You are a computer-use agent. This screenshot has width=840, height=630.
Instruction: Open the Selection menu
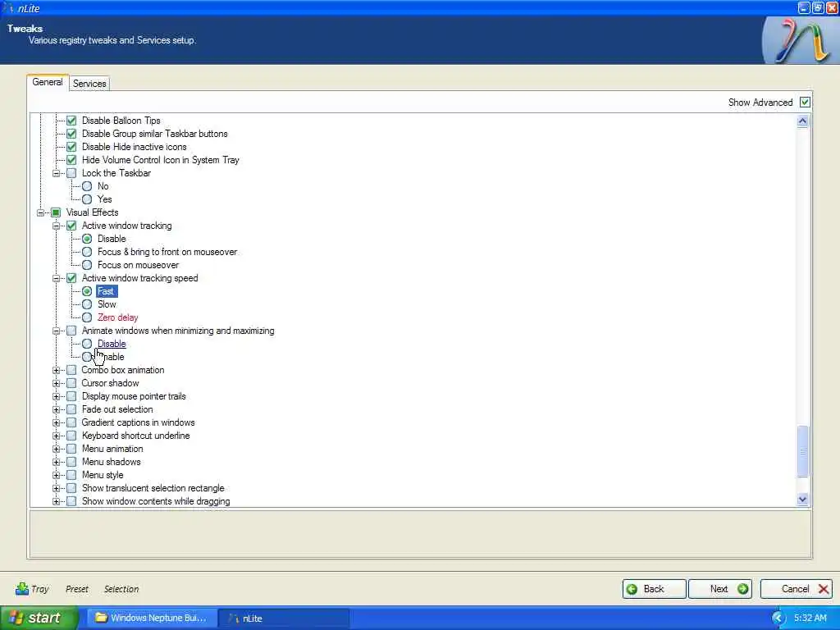[121, 589]
